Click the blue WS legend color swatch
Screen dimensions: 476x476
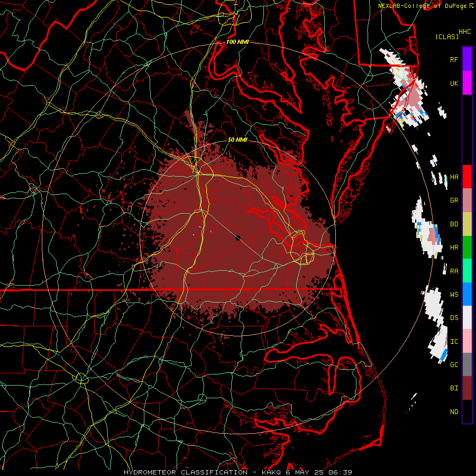pos(467,294)
